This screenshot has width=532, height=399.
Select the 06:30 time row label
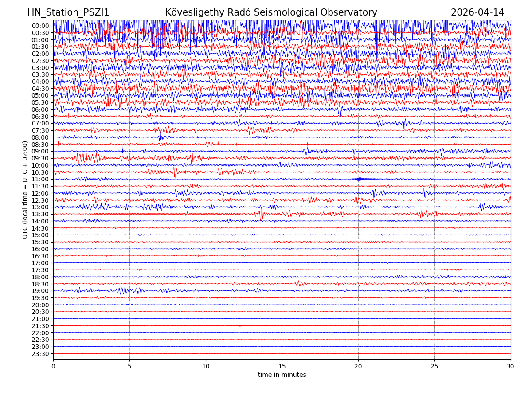tap(40, 117)
